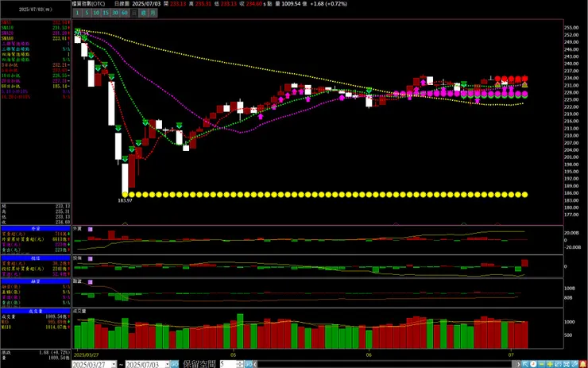The image size is (588, 368).
Task: Click the horizontal scrollbar right arrow
Action: 518,364
